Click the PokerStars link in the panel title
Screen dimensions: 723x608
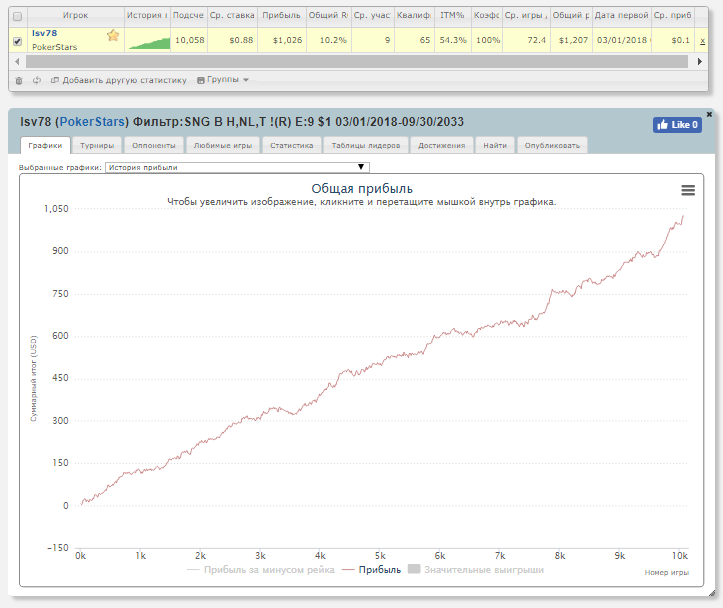click(92, 122)
